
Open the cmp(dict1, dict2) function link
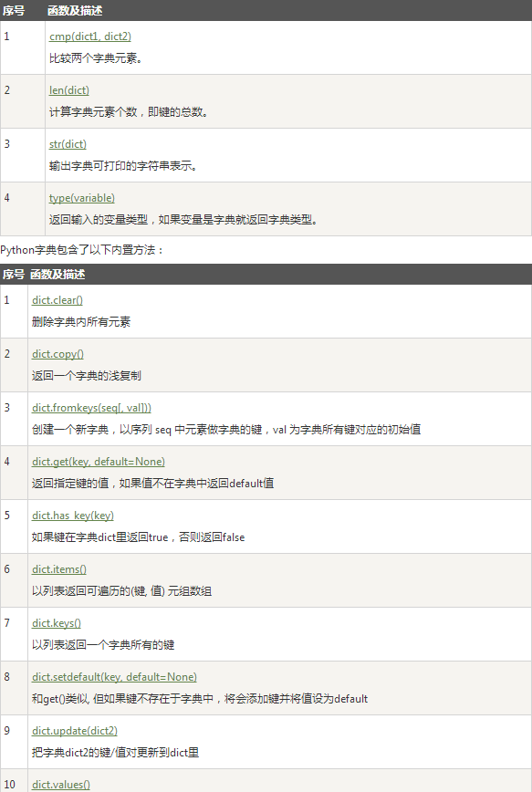(x=90, y=36)
